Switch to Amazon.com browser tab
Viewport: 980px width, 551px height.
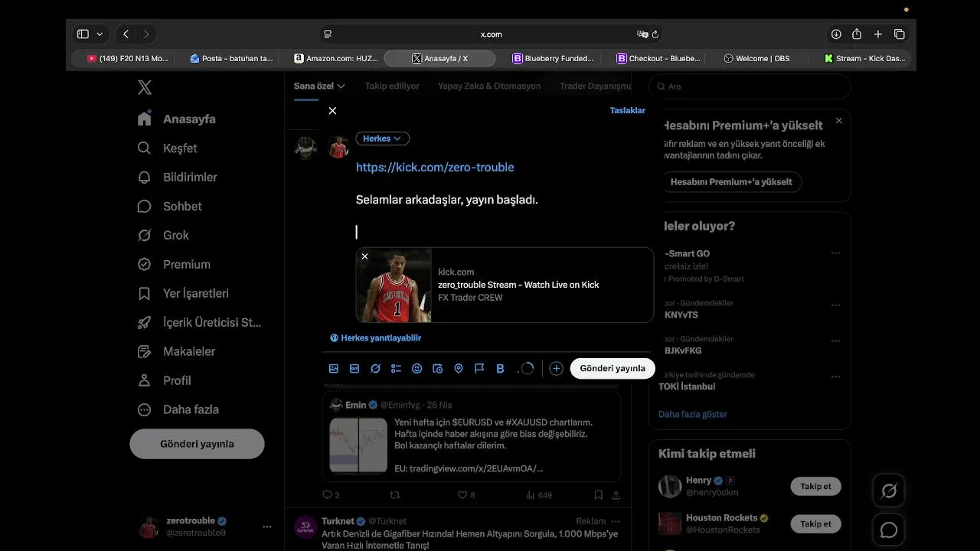click(335, 58)
